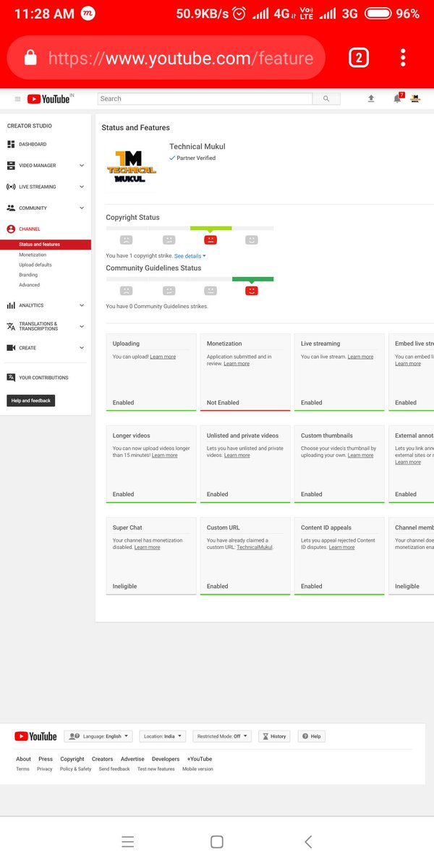Click the Community sidebar icon
The width and height of the screenshot is (434, 868).
[11, 208]
